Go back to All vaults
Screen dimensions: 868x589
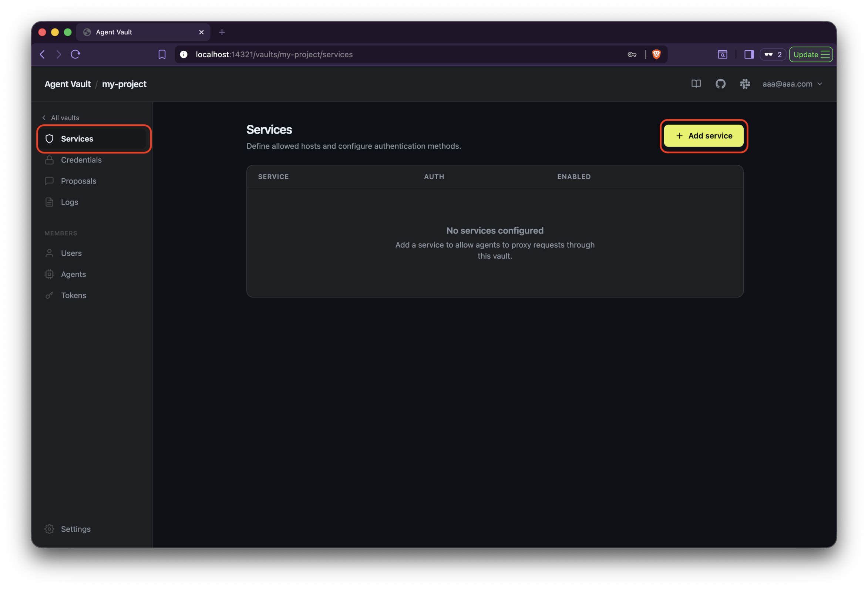61,118
